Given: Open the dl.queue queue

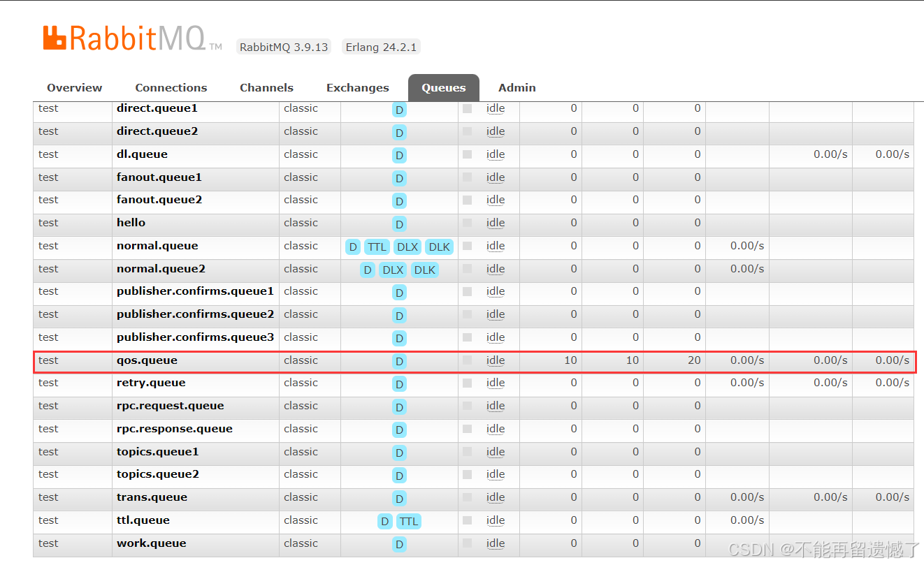Looking at the screenshot, I should click(142, 154).
